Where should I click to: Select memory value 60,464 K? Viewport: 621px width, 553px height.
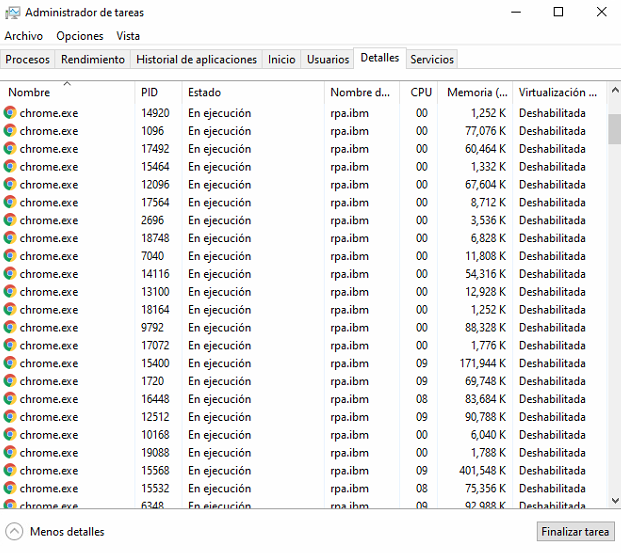click(486, 149)
